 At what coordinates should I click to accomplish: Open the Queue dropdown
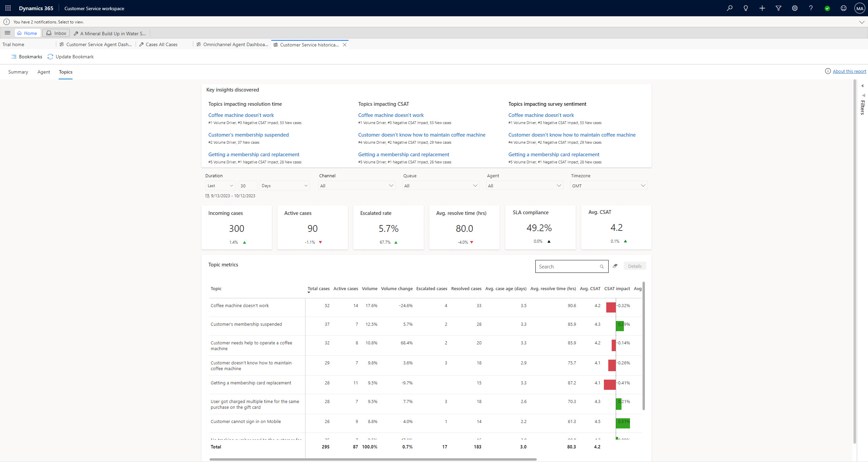click(x=441, y=186)
